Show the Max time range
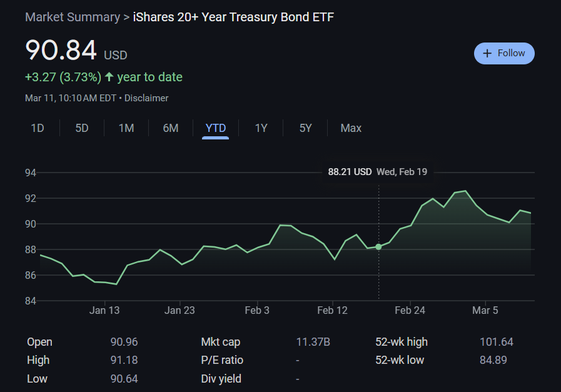 pyautogui.click(x=351, y=128)
